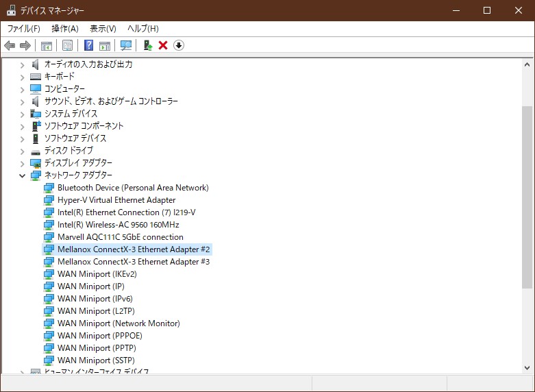The height and width of the screenshot is (392, 535).
Task: Click the scrollbar down arrow
Action: point(527,368)
